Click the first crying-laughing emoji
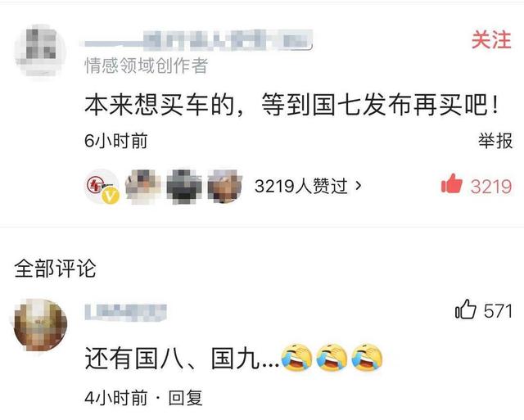 pyautogui.click(x=296, y=358)
